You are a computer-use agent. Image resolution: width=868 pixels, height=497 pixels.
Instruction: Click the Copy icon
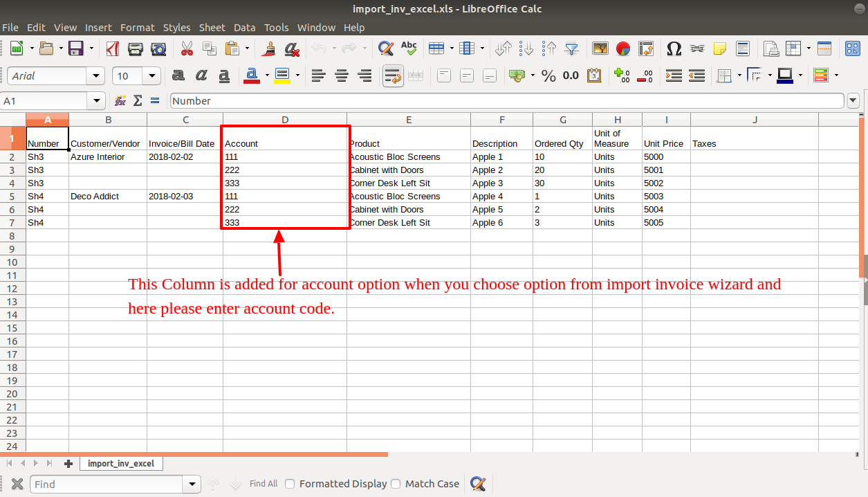point(209,48)
